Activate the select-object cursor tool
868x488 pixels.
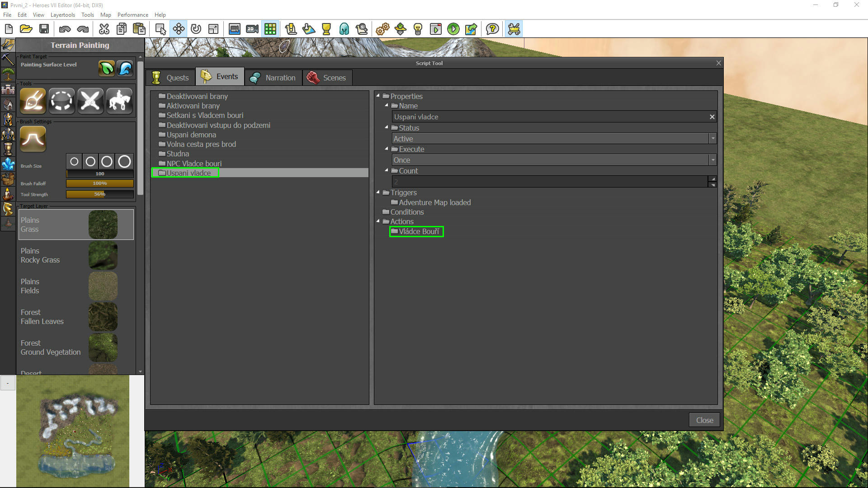(x=160, y=29)
